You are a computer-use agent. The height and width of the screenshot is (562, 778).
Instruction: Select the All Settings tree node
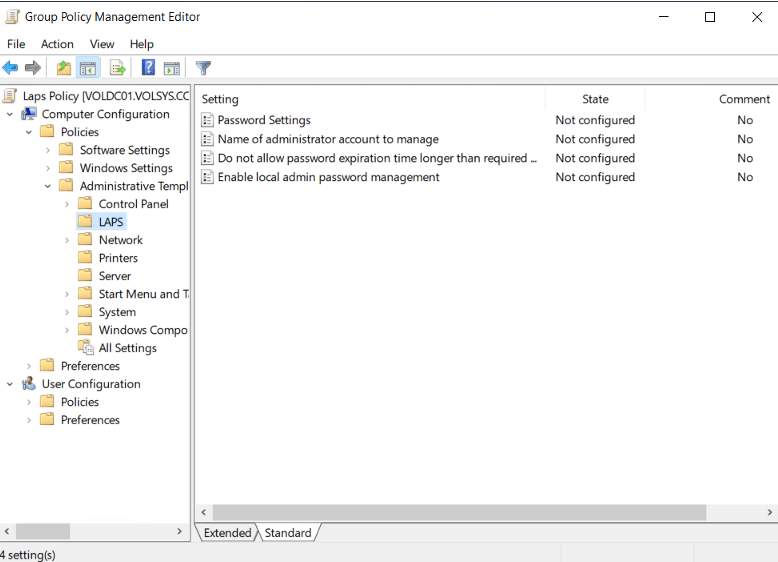click(127, 348)
